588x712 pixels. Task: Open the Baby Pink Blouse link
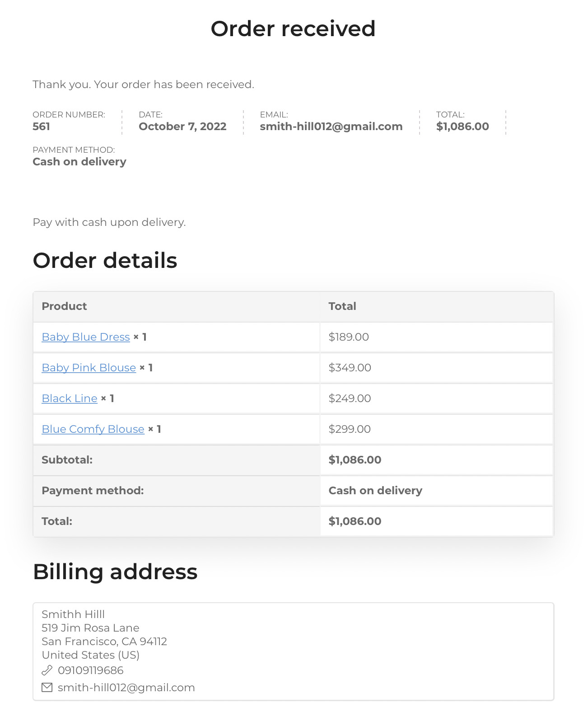[x=89, y=368]
